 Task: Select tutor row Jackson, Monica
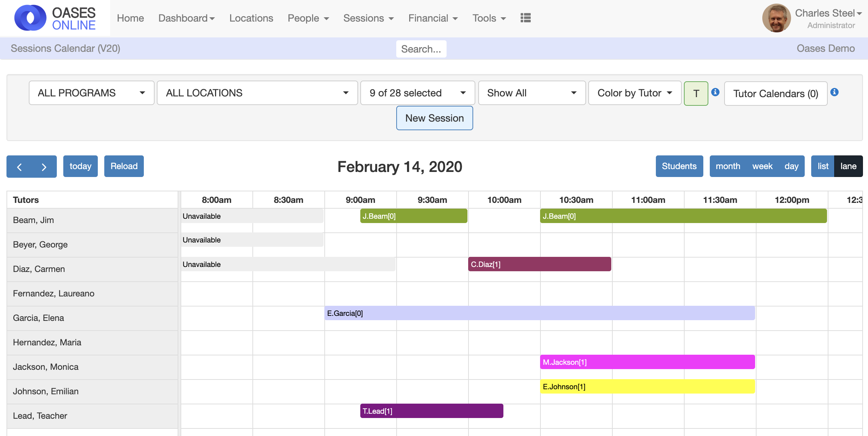92,367
